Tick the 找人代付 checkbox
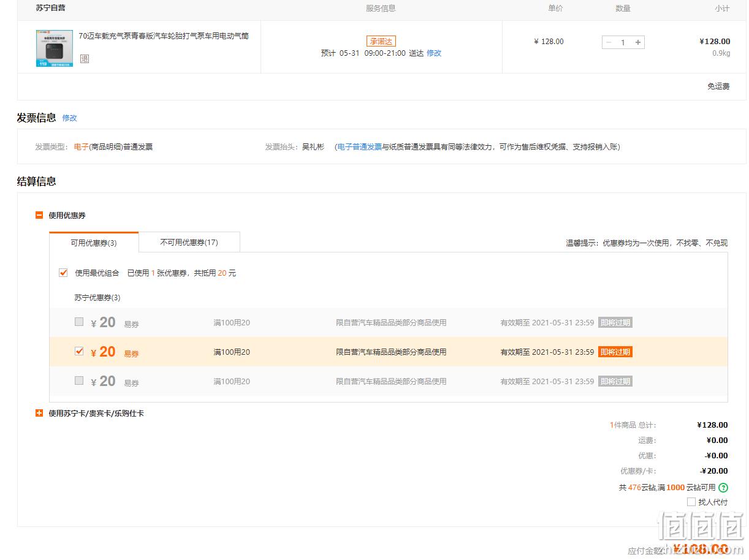The height and width of the screenshot is (560, 749). 691,502
